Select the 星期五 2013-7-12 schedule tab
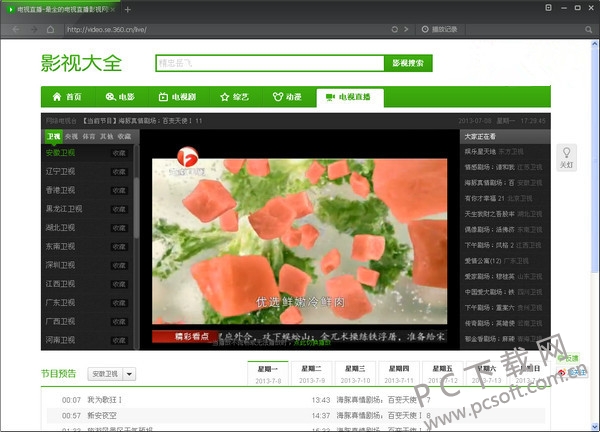Image resolution: width=600 pixels, height=432 pixels. (442, 374)
